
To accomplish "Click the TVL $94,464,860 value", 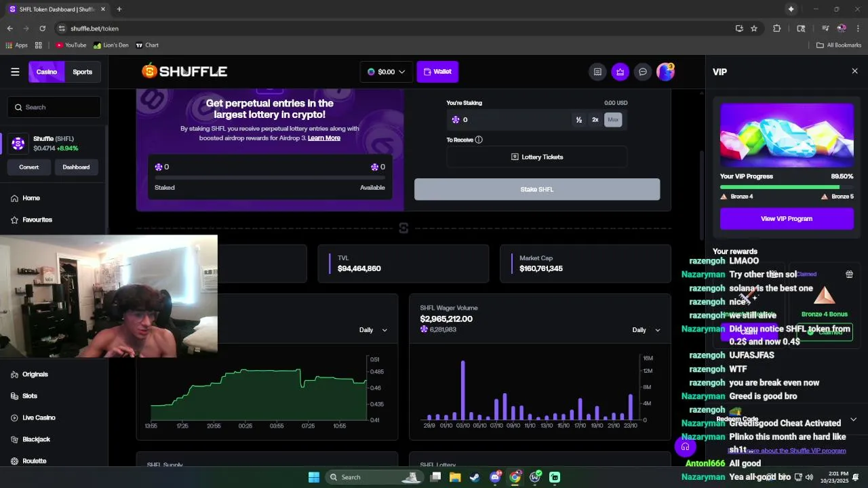I will coord(359,269).
